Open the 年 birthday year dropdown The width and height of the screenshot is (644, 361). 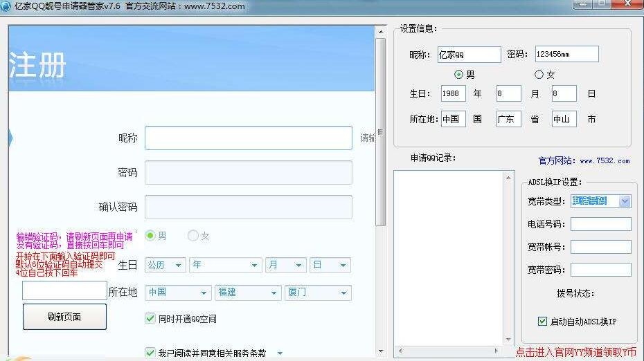click(x=226, y=265)
